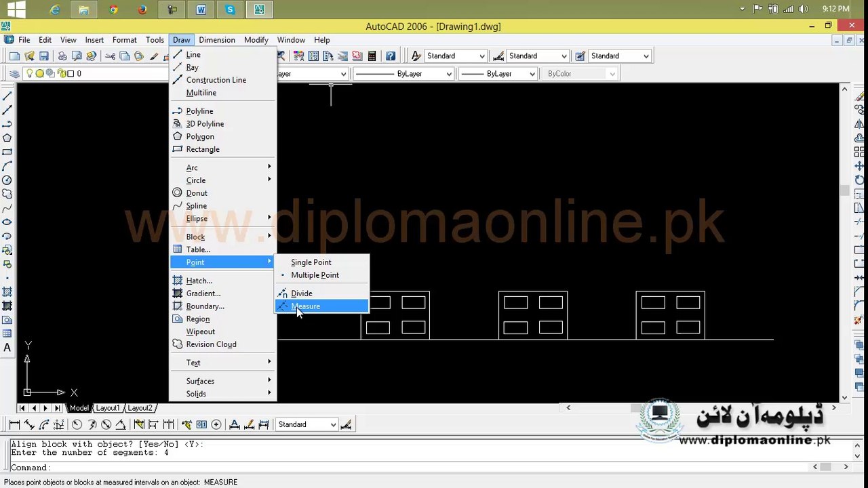Select the Line tool in the Draw toolbar
This screenshot has height=488, width=868.
click(x=7, y=96)
